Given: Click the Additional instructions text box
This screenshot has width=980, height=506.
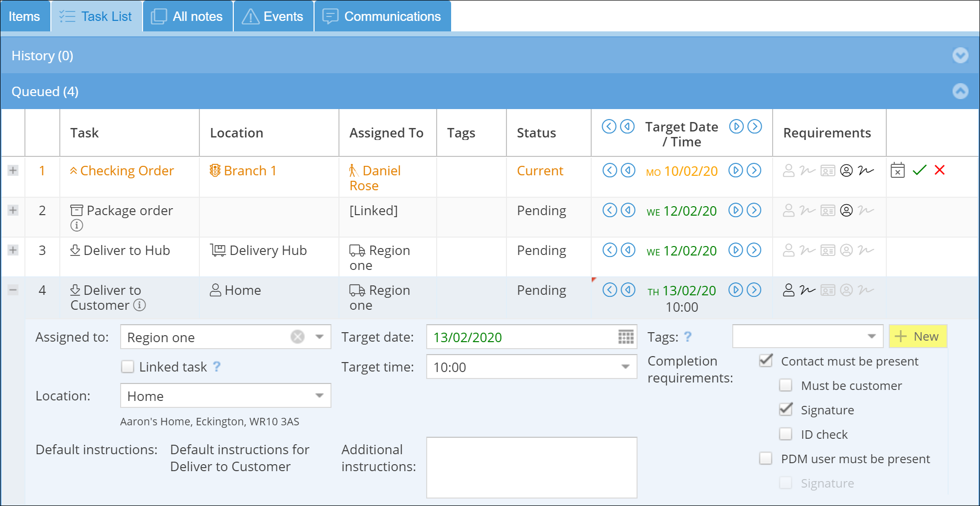Looking at the screenshot, I should tap(531, 467).
